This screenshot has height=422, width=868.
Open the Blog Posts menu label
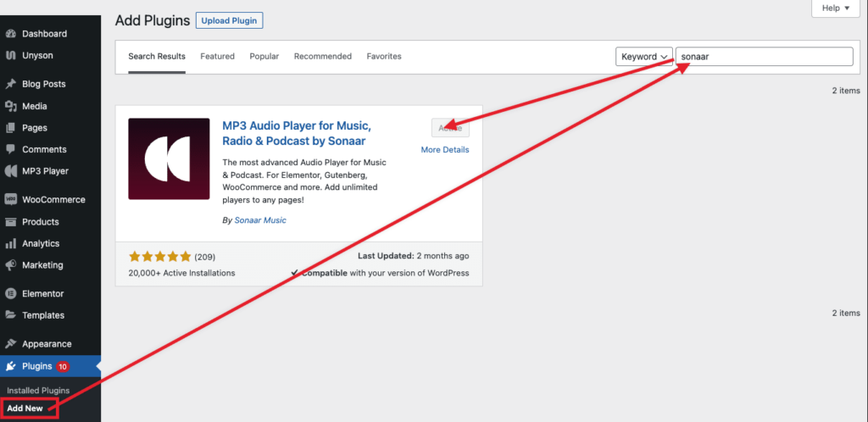tap(44, 84)
